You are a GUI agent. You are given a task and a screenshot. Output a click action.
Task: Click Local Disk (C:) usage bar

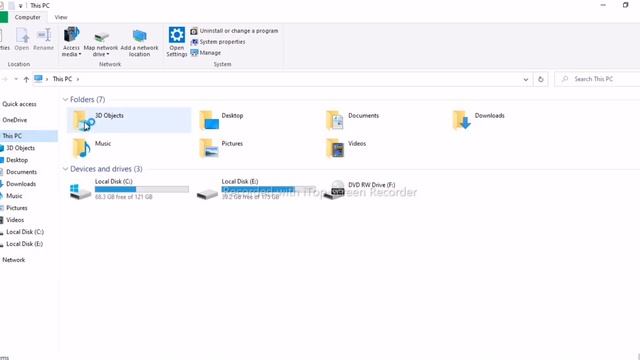pyautogui.click(x=142, y=189)
